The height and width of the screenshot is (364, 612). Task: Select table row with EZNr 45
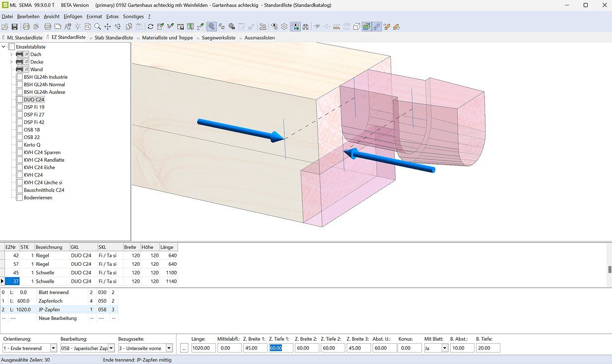89,273
